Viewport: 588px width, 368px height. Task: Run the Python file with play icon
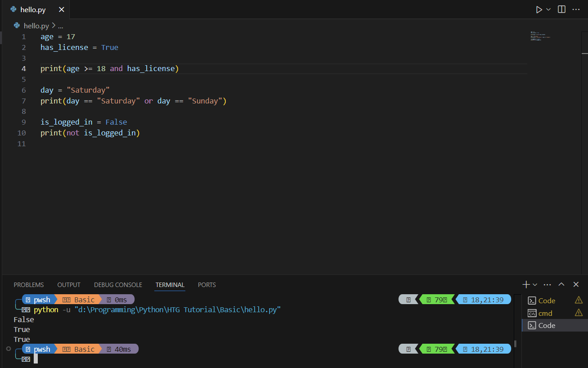tap(539, 9)
